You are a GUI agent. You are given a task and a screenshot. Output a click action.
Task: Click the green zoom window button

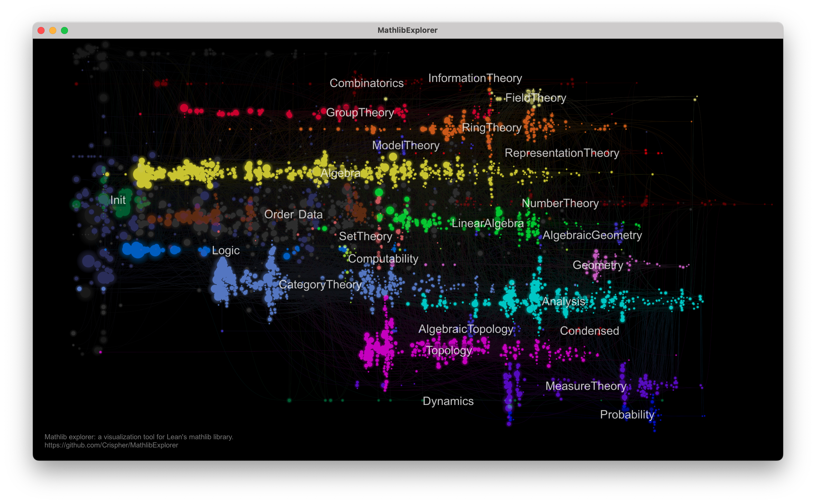(x=65, y=31)
